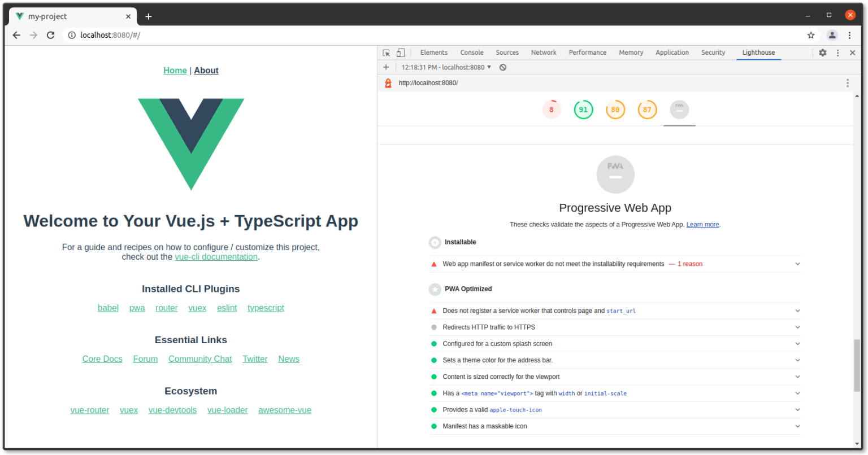
Task: Visit the Community Chat link
Action: tap(200, 358)
